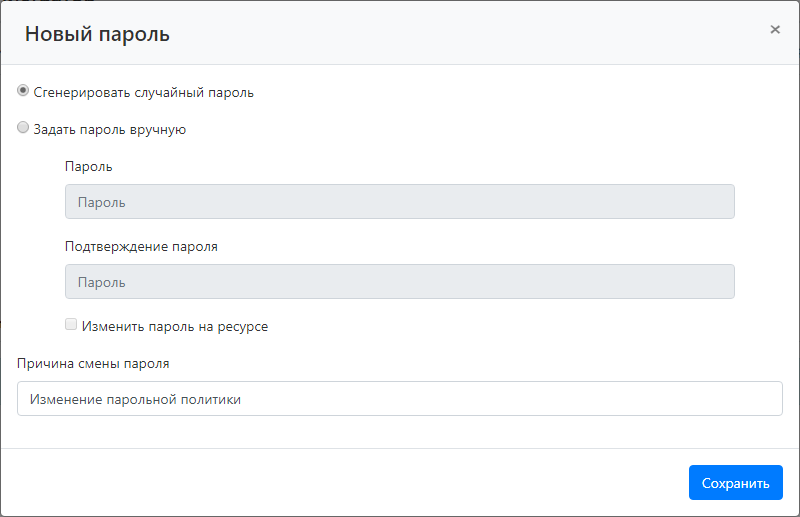Screen dimensions: 800x517
Task: Click the Изменить пароль на ресурсе label text
Action: coord(175,326)
